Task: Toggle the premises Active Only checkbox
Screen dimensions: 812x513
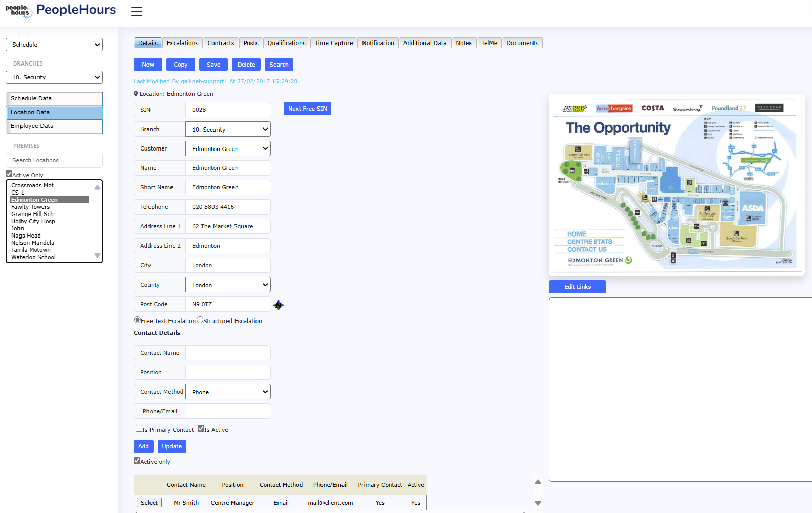Action: tap(9, 174)
